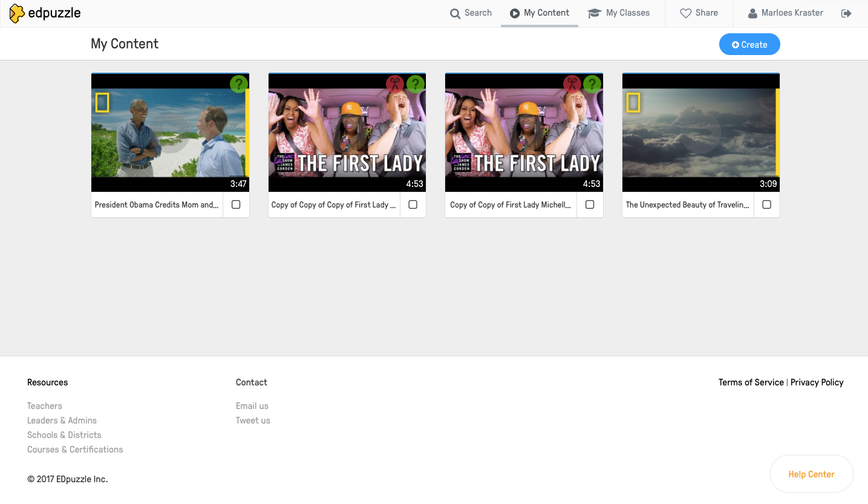Open Search via the magnifier icon
Screen dimensions: 868x504
point(455,13)
